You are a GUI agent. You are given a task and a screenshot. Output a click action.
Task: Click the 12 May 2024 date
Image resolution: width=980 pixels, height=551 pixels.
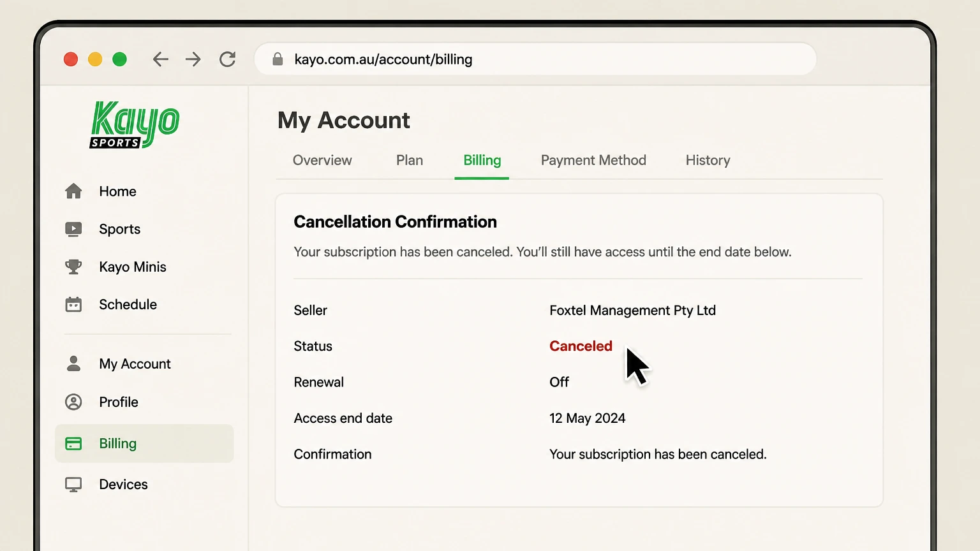(587, 418)
